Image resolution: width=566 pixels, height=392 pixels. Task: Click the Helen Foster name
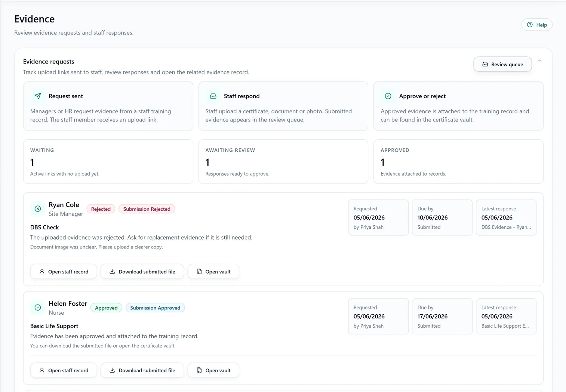(68, 303)
